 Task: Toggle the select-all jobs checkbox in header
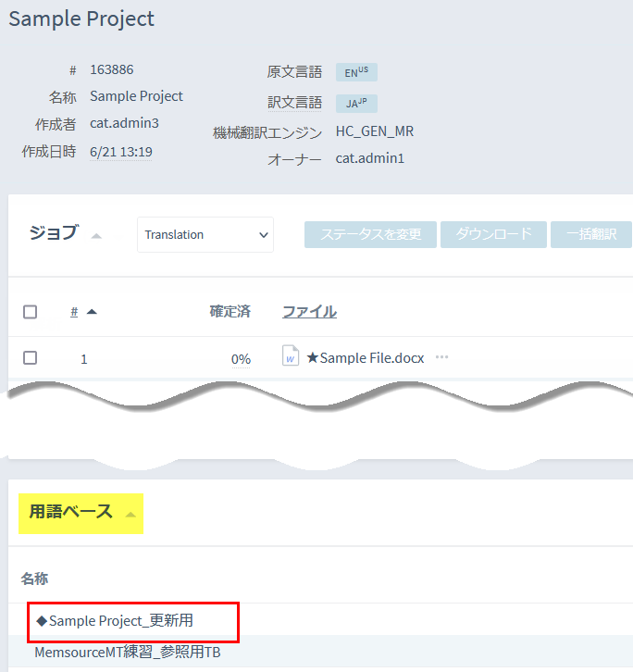point(30,312)
